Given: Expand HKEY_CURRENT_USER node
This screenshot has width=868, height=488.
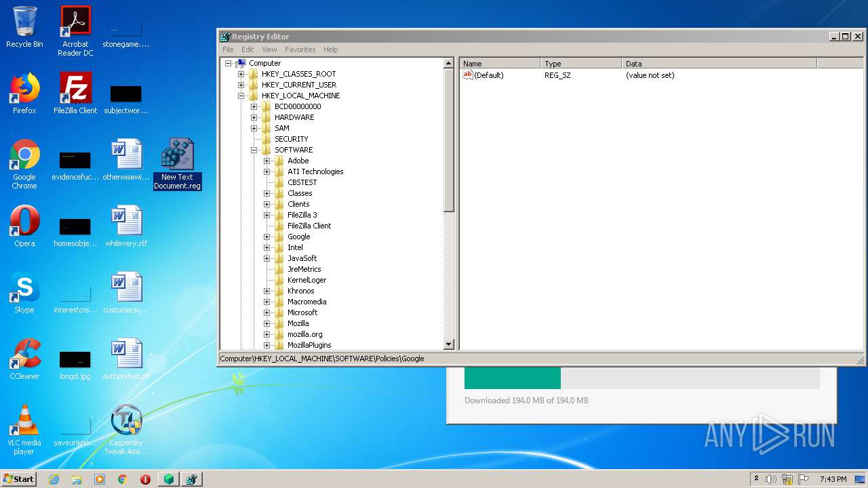Looking at the screenshot, I should [241, 85].
